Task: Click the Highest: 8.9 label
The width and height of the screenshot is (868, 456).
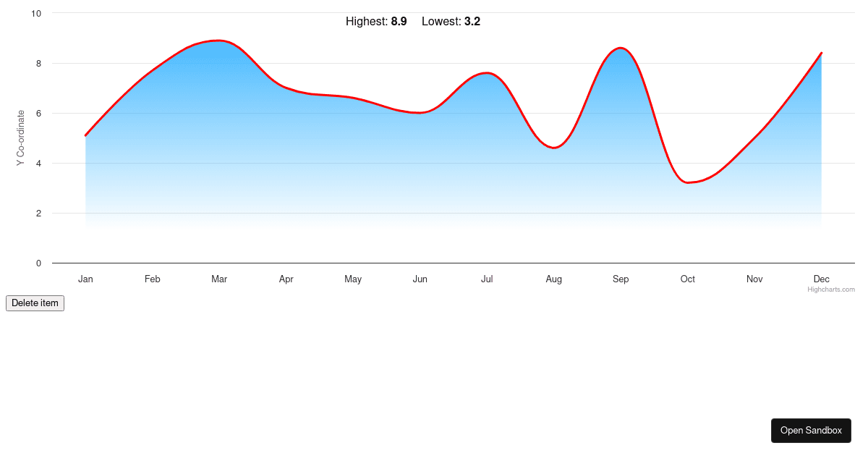Action: (376, 22)
